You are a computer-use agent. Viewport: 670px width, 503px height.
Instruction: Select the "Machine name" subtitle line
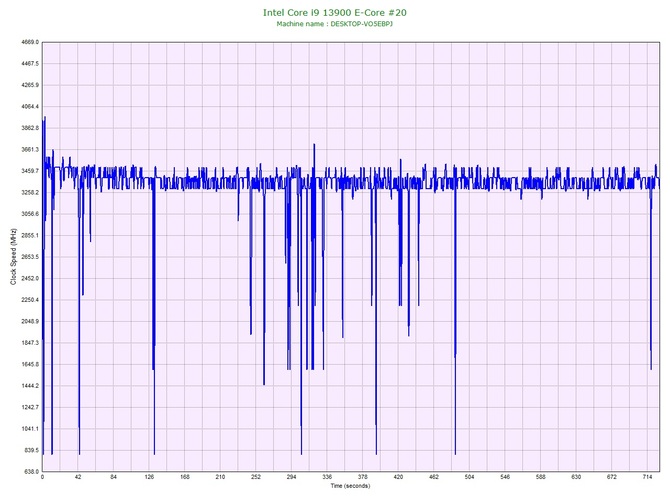(x=335, y=24)
